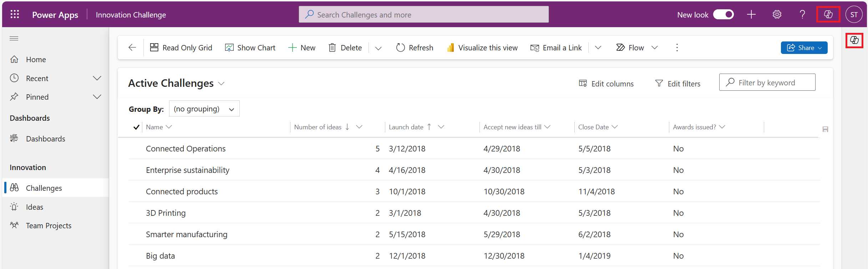Open the Group By no grouping dropdown
The image size is (868, 269).
point(204,109)
